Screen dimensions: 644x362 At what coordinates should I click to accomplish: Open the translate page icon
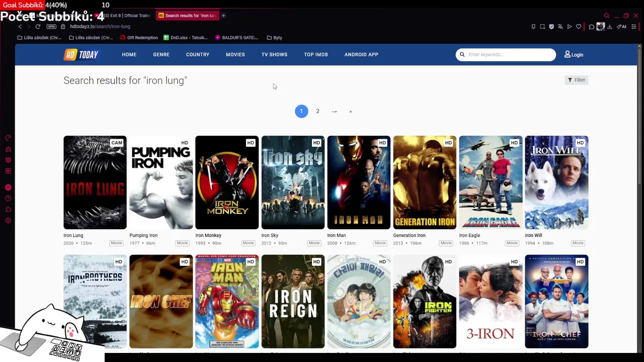click(560, 27)
